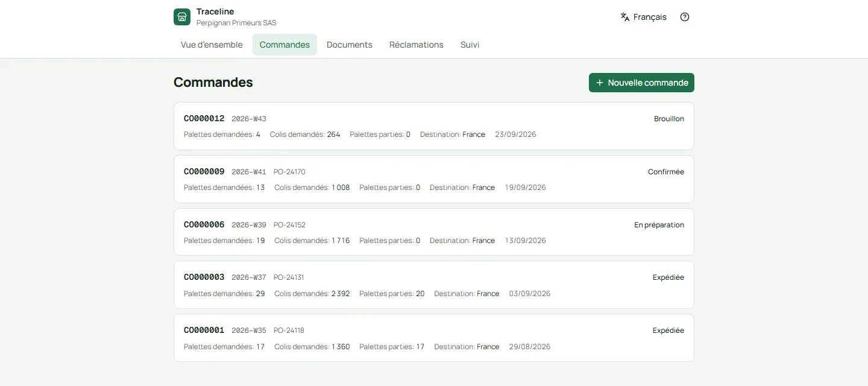This screenshot has width=868, height=386.
Task: Click Colis demandés value 264
Action: click(333, 134)
